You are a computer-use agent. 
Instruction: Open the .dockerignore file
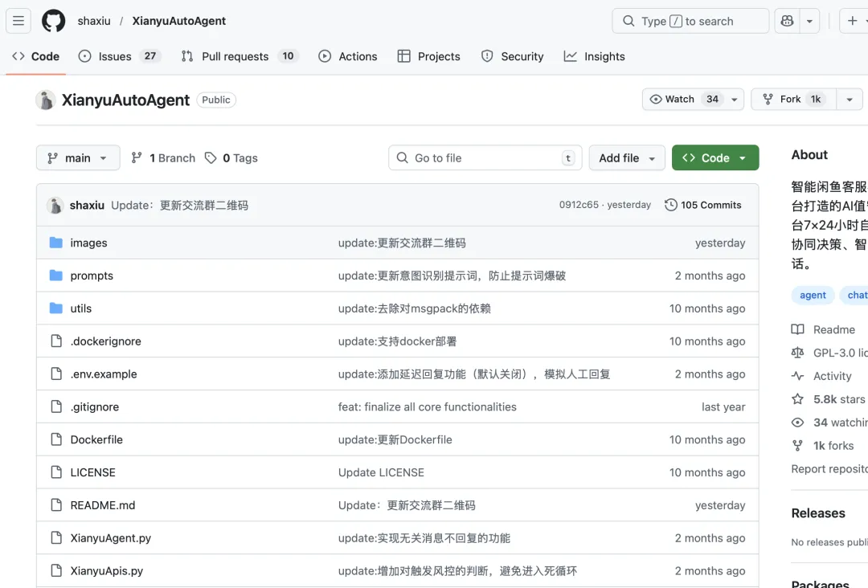point(105,341)
